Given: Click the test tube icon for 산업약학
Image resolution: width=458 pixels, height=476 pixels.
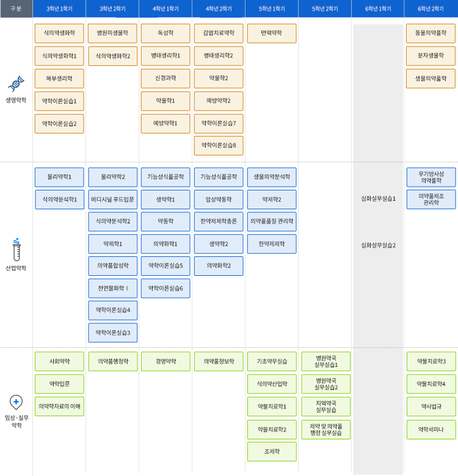Looking at the screenshot, I should [16, 250].
